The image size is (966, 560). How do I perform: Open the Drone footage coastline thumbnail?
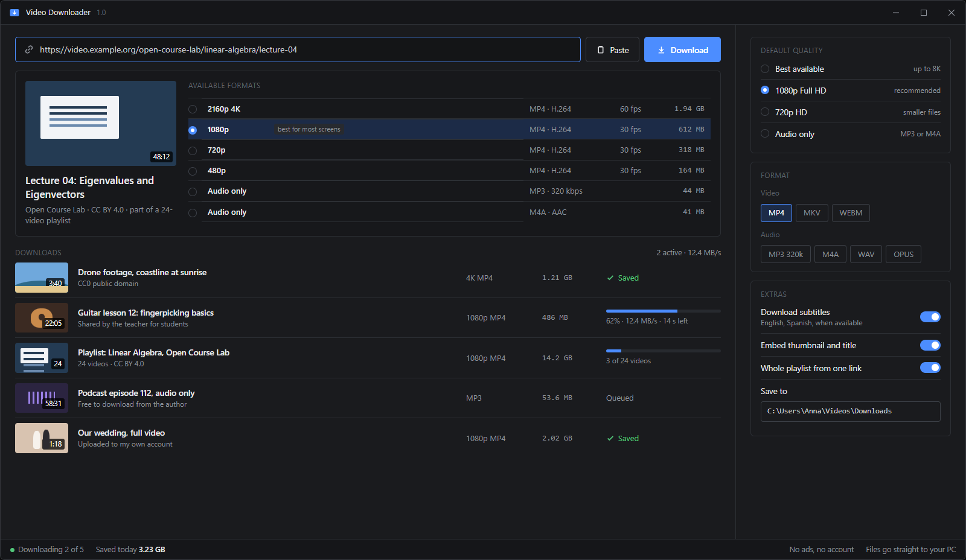[x=42, y=278]
